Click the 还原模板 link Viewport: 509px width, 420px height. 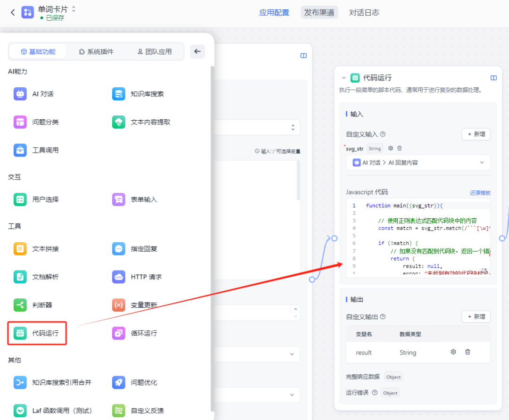(x=480, y=193)
